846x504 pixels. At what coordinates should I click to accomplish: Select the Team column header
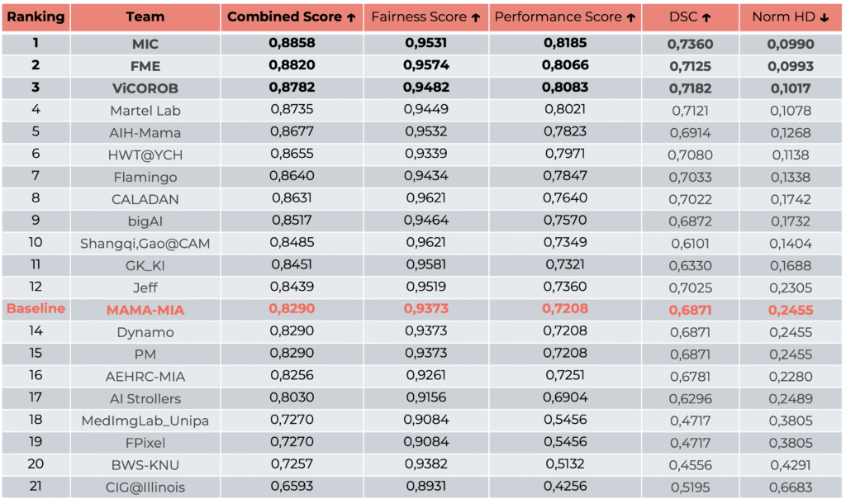(145, 17)
